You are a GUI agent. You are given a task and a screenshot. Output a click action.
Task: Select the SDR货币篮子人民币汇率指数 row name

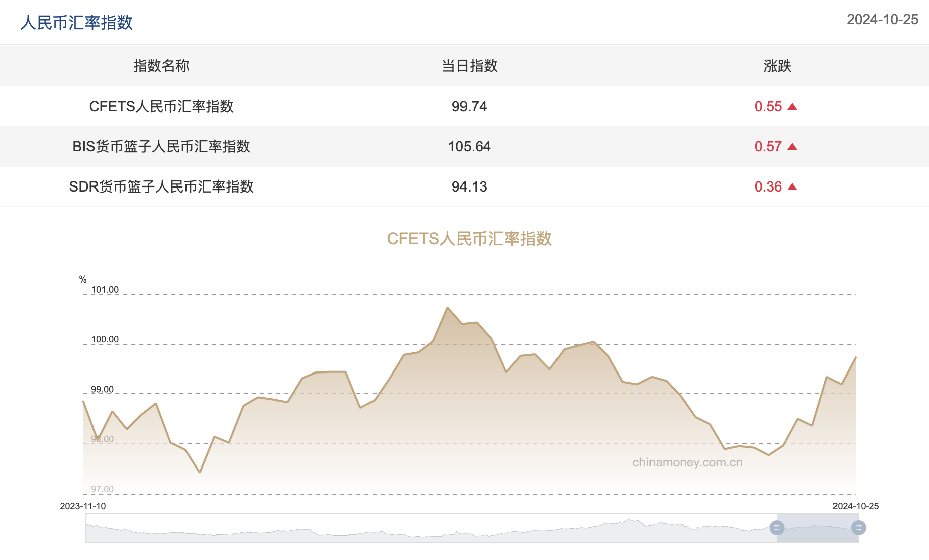[161, 186]
